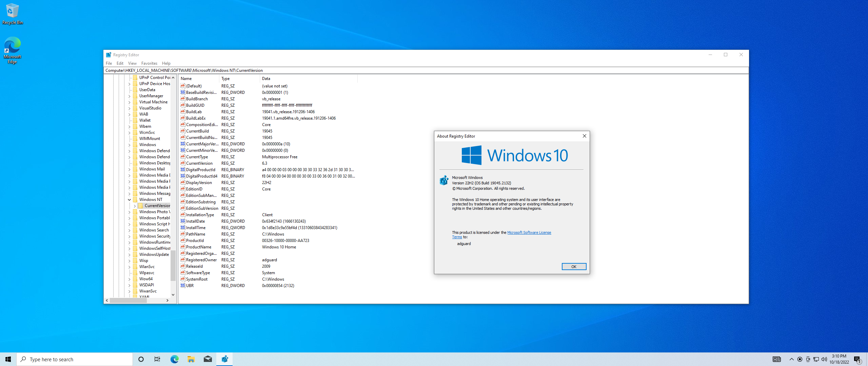Open the Microsoft Edge desktop shortcut
The height and width of the screenshot is (366, 868).
12,50
